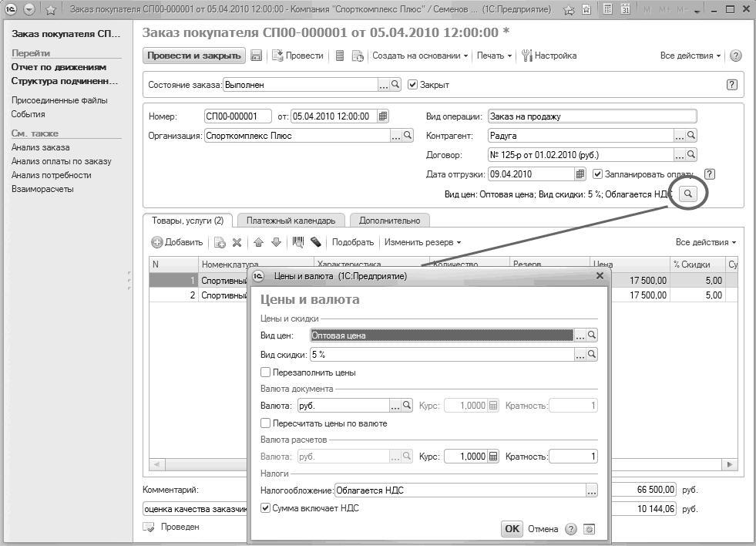Click horizontal scrollbar right arrow of table
Image resolution: width=756 pixels, height=546 pixels.
tap(730, 464)
